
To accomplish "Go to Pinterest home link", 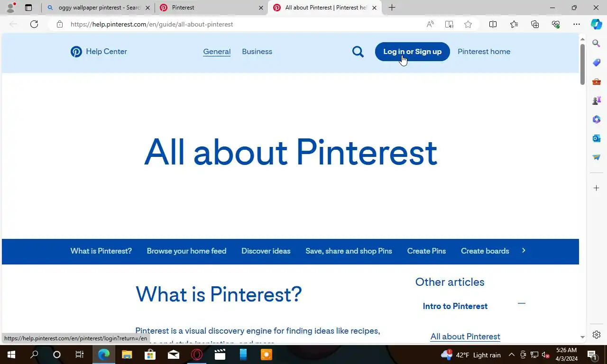I will (x=484, y=52).
